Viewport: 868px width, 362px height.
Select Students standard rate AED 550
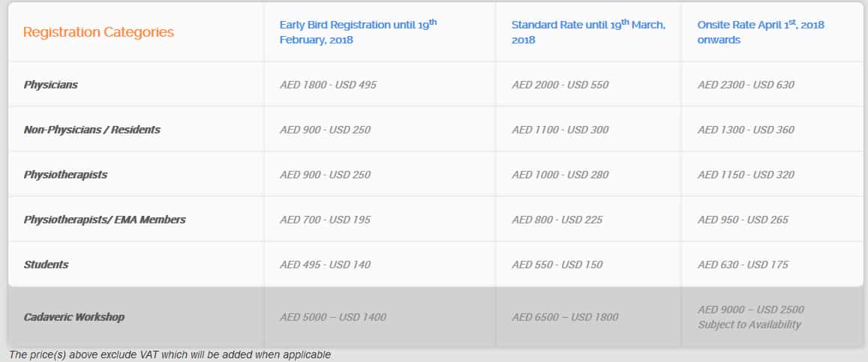[557, 265]
